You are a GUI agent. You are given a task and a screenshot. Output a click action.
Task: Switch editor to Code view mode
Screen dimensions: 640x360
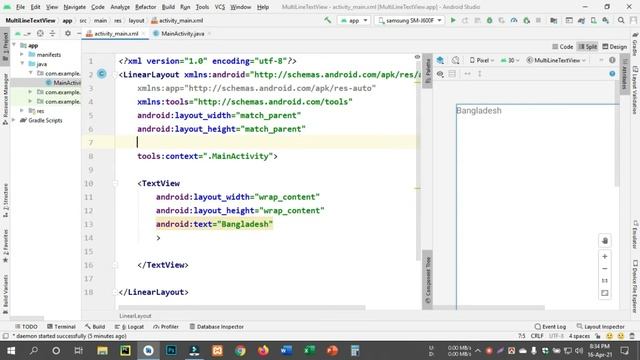pyautogui.click(x=562, y=47)
